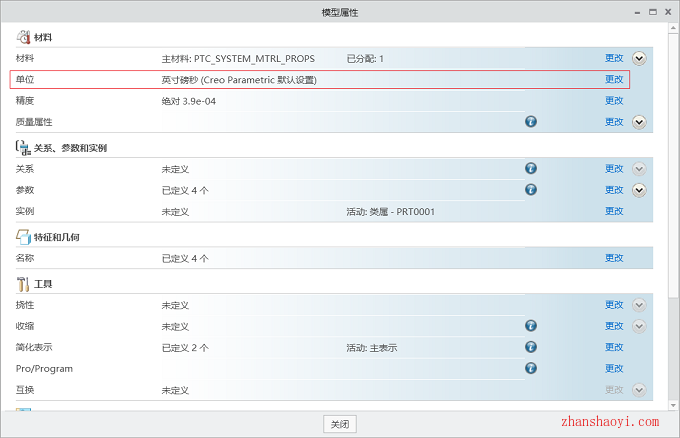Image resolution: width=680 pixels, height=438 pixels.
Task: Click 更改 link for 质量属性 row
Action: tap(614, 122)
